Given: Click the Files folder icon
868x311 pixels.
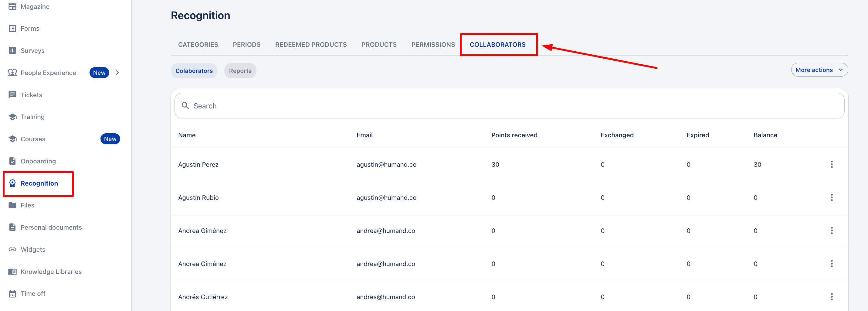Looking at the screenshot, I should (x=12, y=205).
